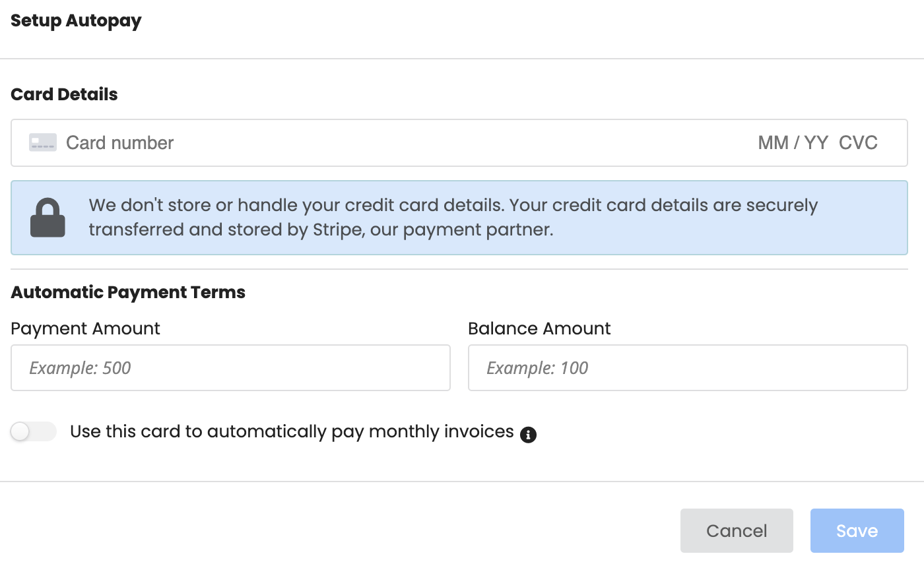Switch off the monthly invoice autopay toggle
Screen dimensions: 924x562
click(x=33, y=431)
